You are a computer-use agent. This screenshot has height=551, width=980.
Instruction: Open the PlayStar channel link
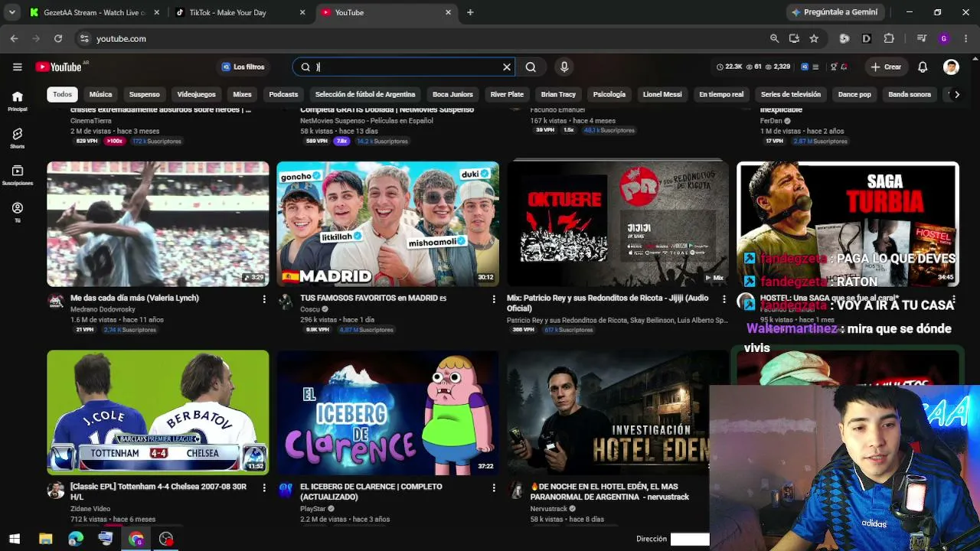pos(313,509)
